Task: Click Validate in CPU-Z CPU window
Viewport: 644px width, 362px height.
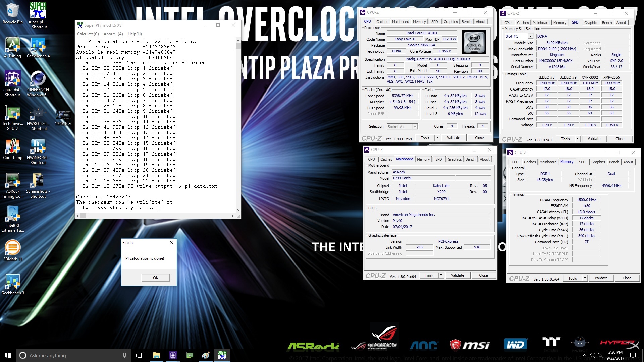Action: pos(453,138)
